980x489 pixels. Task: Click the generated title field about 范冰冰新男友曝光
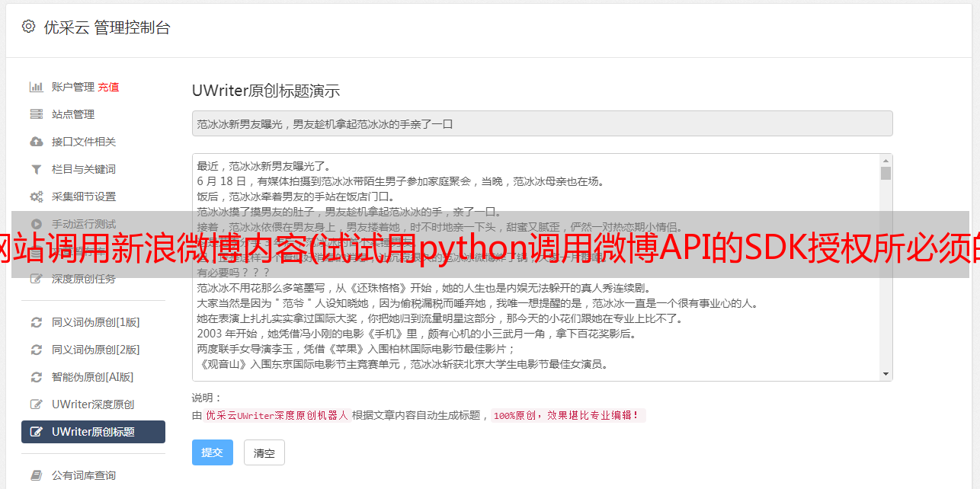coord(542,123)
